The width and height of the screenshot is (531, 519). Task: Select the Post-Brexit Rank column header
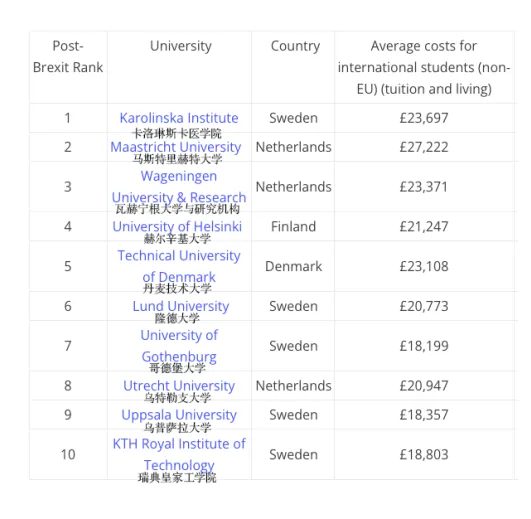68,57
